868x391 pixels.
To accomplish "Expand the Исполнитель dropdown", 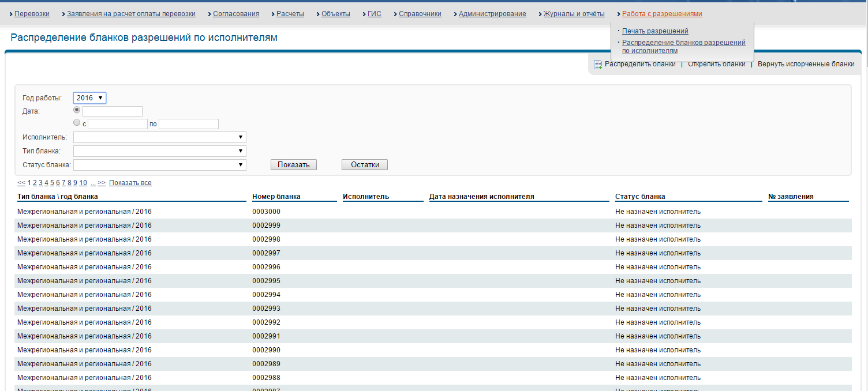I will point(159,137).
